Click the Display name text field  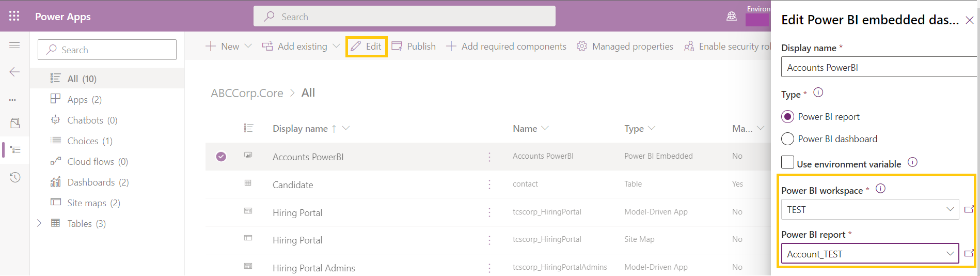tap(878, 68)
